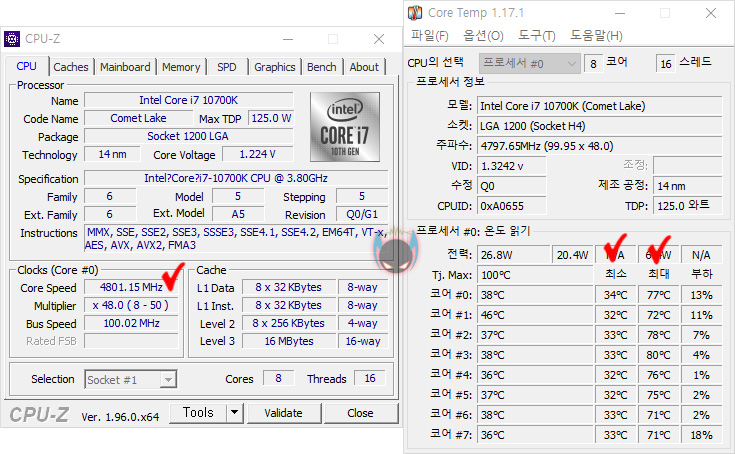Open the 도움말(H) menu in Core Temp

tap(596, 36)
